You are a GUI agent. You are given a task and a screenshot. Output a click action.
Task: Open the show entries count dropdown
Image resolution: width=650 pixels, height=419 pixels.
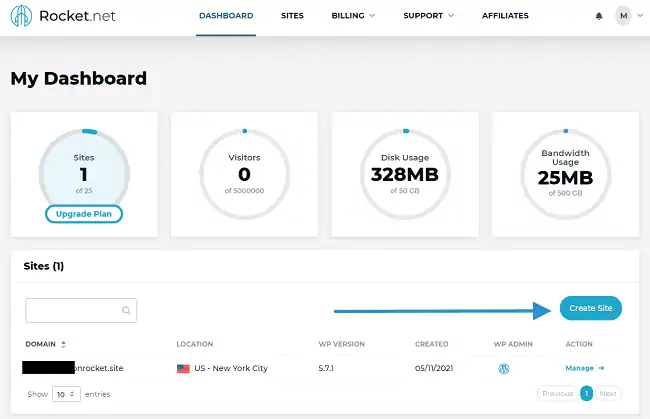[x=66, y=394]
